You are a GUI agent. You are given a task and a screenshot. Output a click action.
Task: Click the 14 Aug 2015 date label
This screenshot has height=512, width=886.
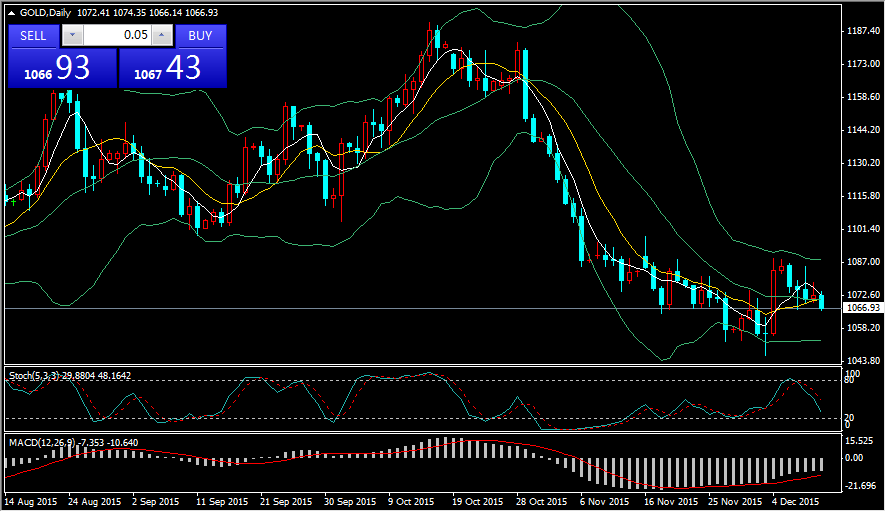point(31,502)
